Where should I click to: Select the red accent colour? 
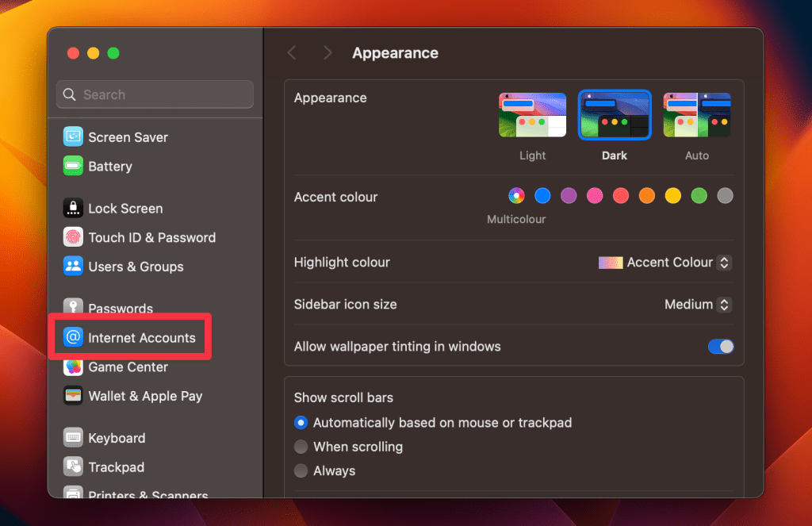click(x=621, y=195)
